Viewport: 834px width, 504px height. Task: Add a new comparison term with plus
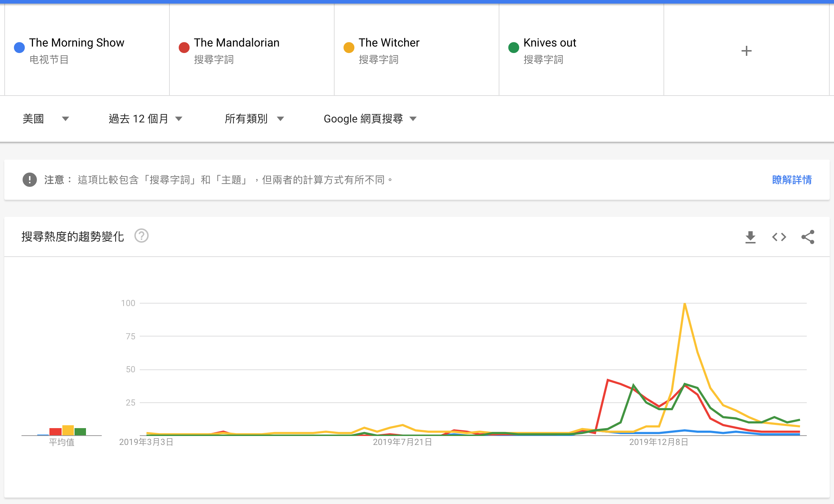(746, 51)
